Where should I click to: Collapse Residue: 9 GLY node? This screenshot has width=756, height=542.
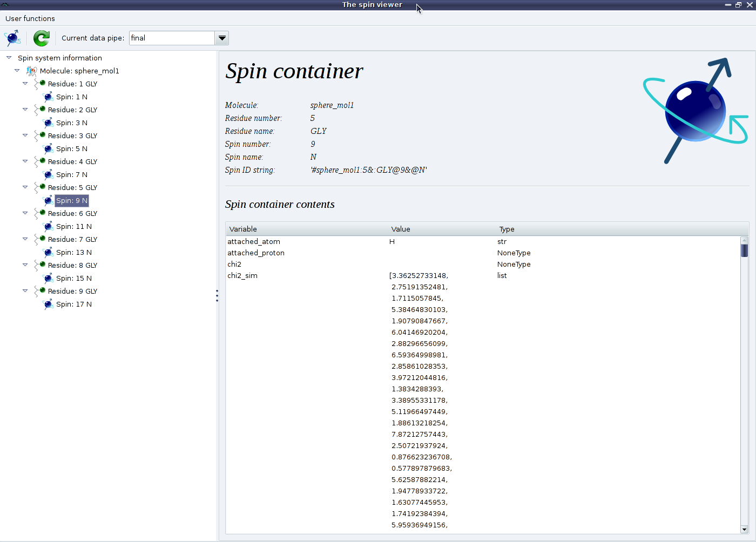click(x=25, y=290)
